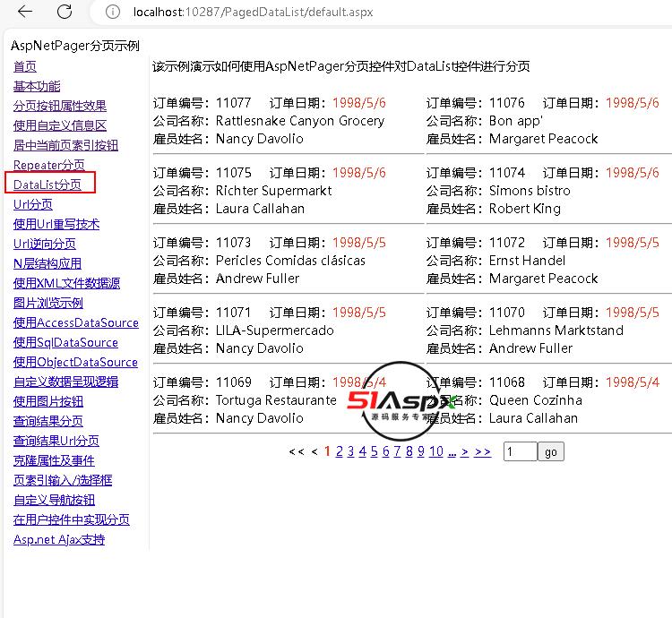The width and height of the screenshot is (672, 618).
Task: Click order number 11073
Action: 233,243
